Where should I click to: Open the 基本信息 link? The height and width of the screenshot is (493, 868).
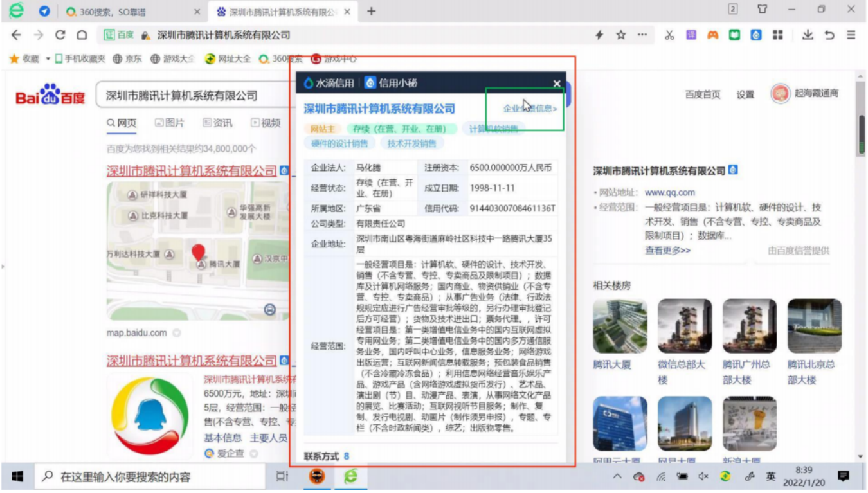pyautogui.click(x=223, y=438)
